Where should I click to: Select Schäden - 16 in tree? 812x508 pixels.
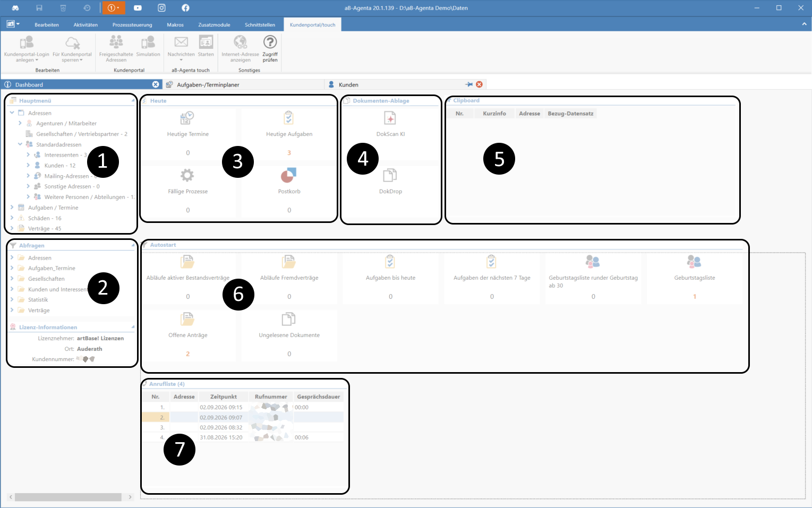[45, 218]
